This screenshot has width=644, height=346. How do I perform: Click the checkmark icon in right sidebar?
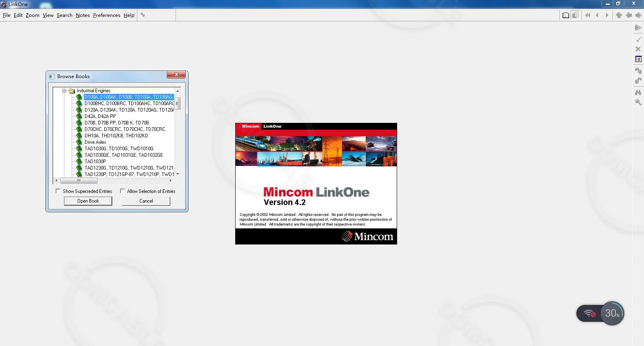(638, 39)
